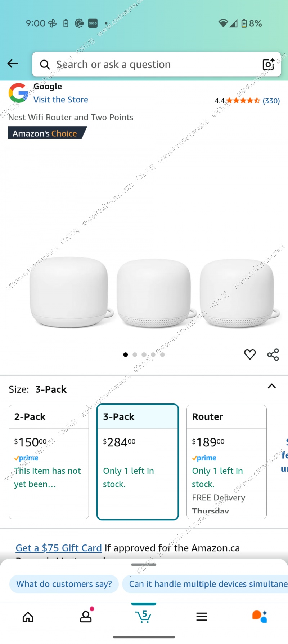Choose the Router size option

[226, 462]
